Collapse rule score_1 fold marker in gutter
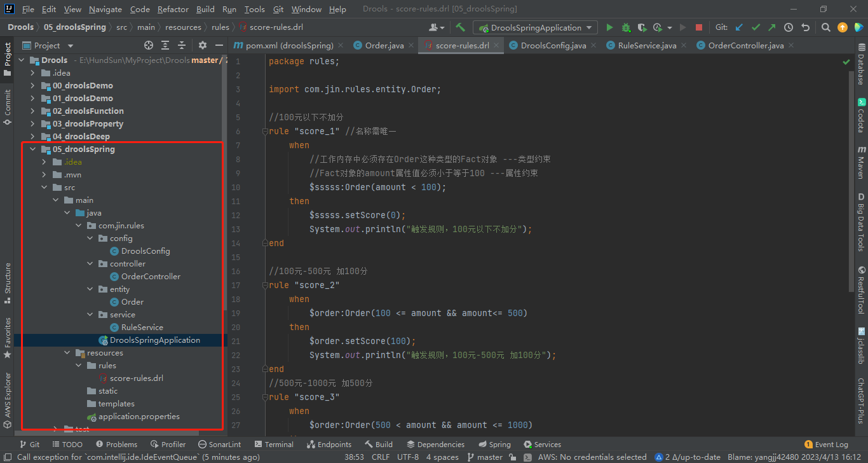Screen dimensions: 868x463 [264, 132]
